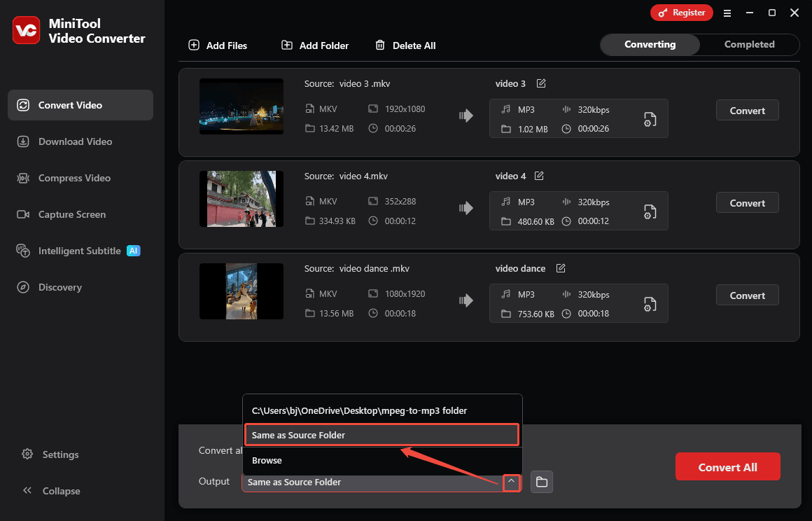
Task: Select the Converting tab
Action: tap(650, 44)
